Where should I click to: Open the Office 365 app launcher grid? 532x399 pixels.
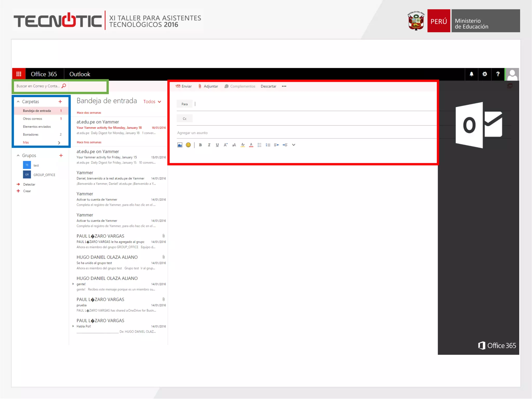(x=19, y=74)
